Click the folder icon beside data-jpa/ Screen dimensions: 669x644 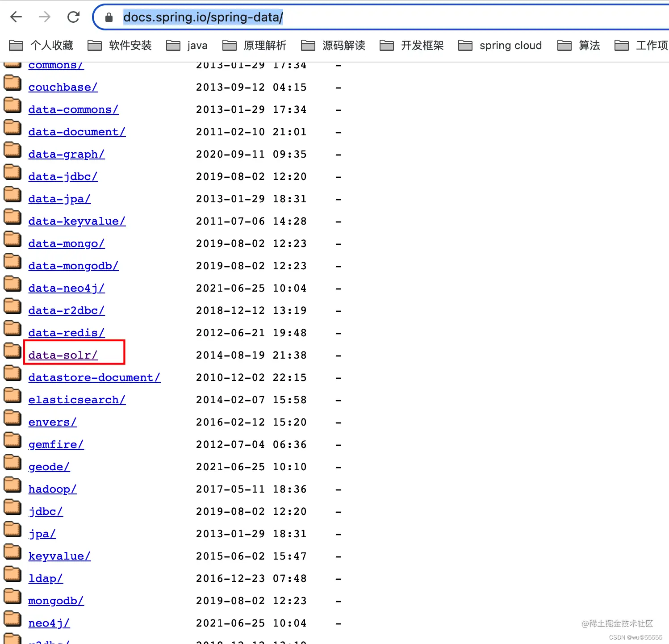13,194
